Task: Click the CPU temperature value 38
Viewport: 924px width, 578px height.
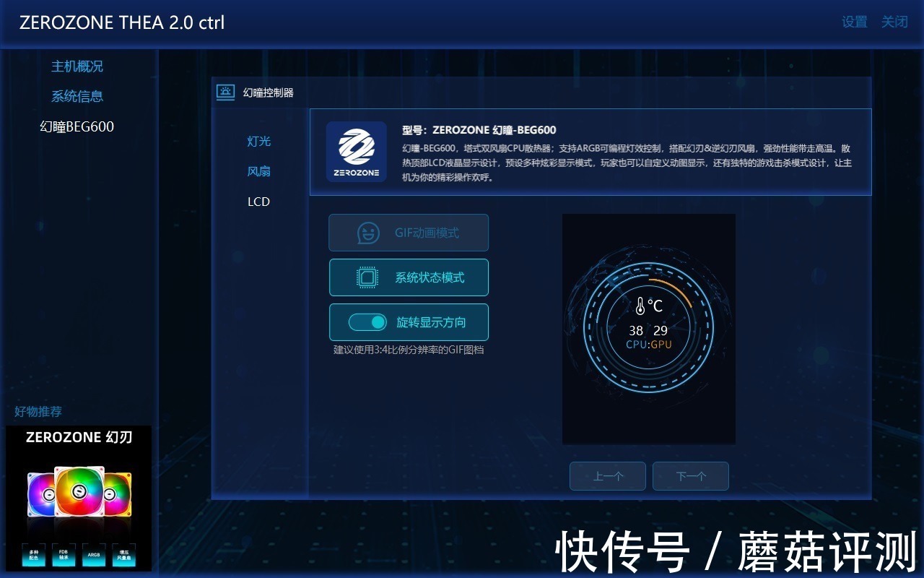Action: (x=636, y=330)
